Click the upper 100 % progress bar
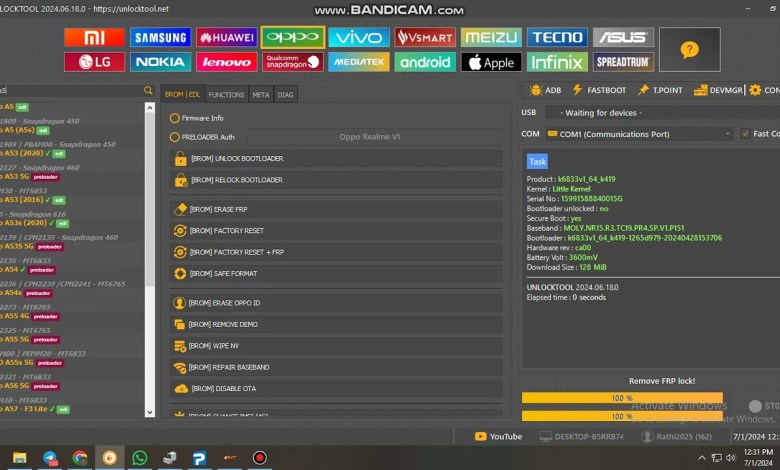 pyautogui.click(x=622, y=398)
